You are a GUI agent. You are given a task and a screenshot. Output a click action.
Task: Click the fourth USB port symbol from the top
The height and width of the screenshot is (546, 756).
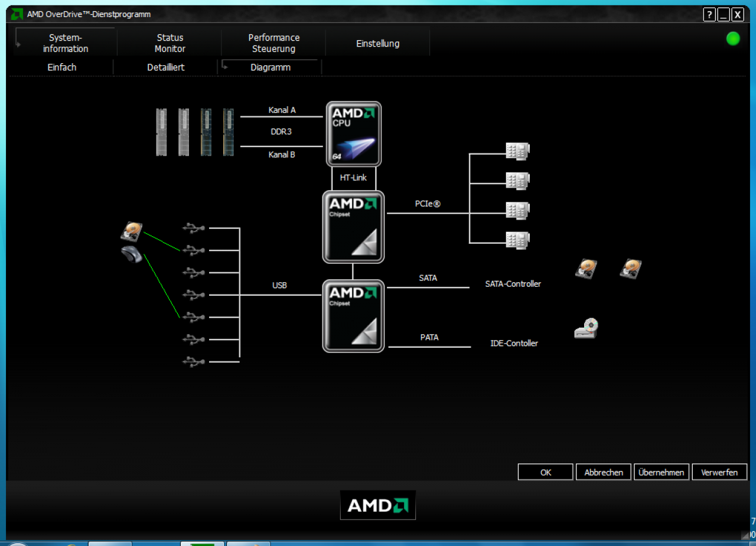pos(194,294)
